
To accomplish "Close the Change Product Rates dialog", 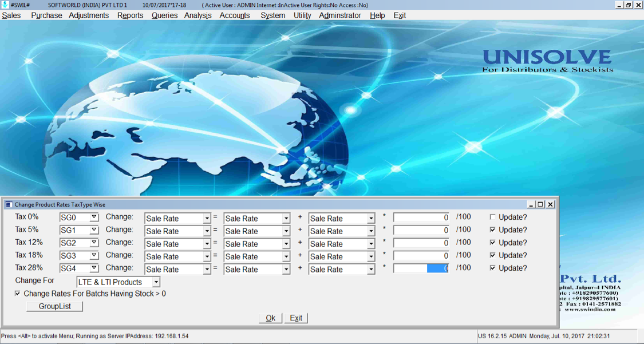I will click(550, 204).
